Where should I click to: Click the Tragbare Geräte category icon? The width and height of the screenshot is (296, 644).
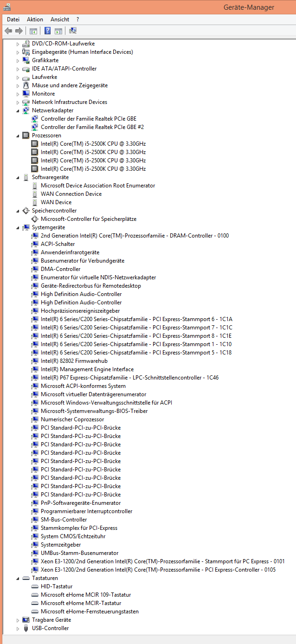tap(26, 620)
